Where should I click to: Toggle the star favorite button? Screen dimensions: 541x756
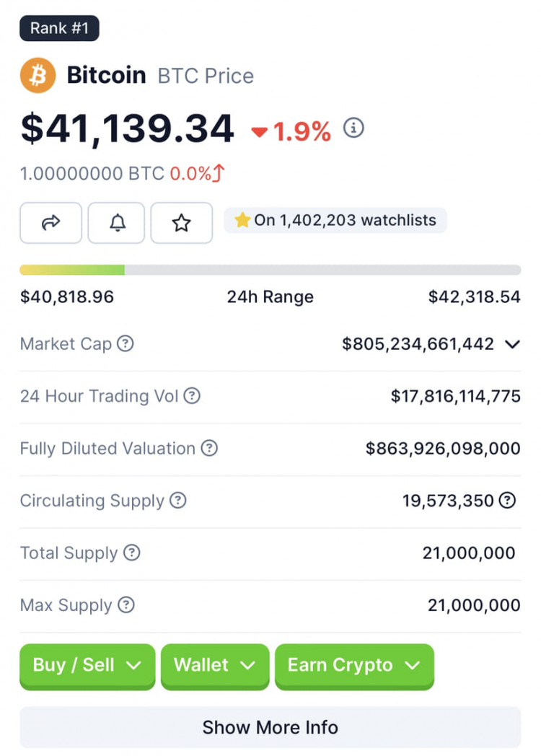[181, 223]
